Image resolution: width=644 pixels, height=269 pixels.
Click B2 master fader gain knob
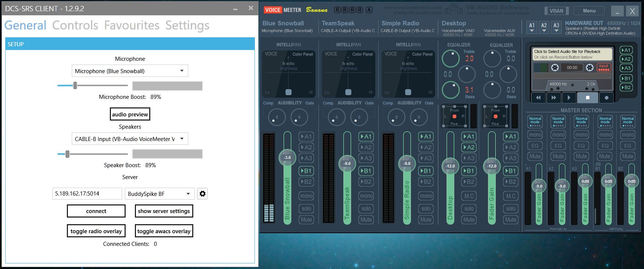(631, 181)
